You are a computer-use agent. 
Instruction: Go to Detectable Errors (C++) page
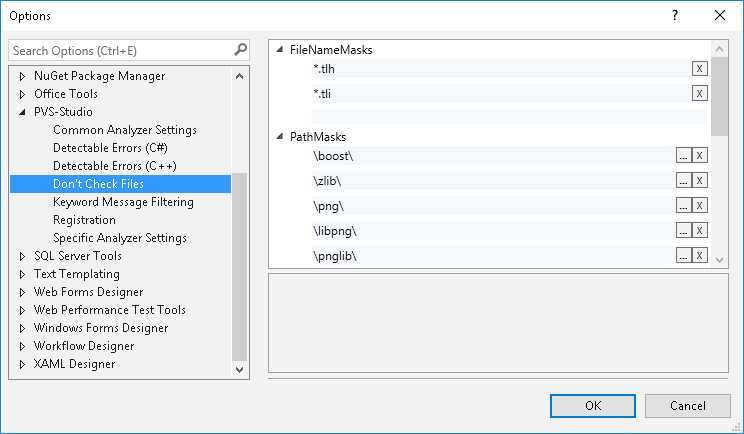(x=115, y=166)
